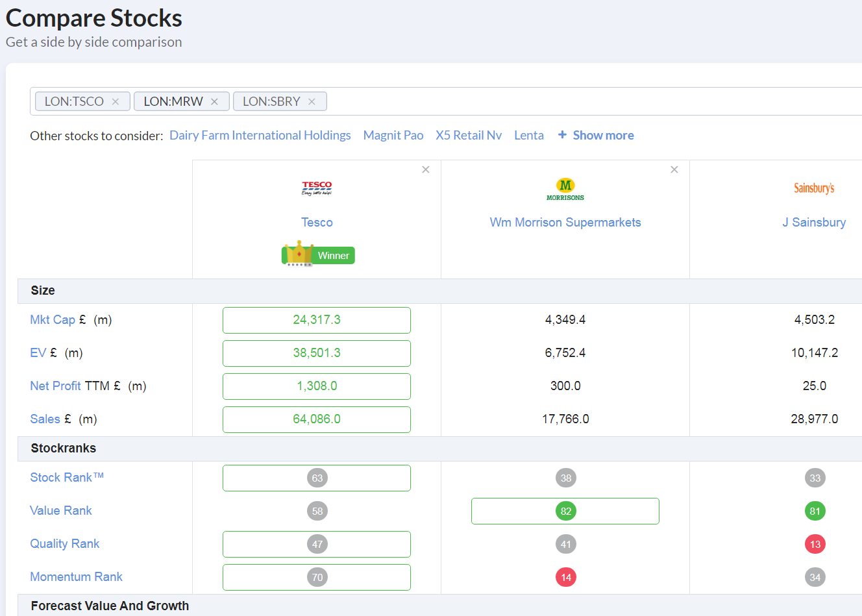Click Tesco Value Rank 58 badge

pos(317,511)
